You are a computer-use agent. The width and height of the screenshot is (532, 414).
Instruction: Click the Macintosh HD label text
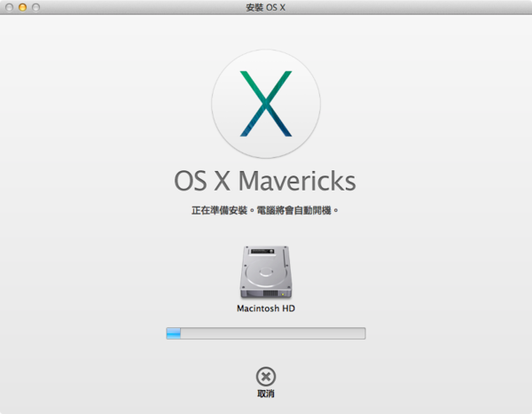click(x=266, y=309)
